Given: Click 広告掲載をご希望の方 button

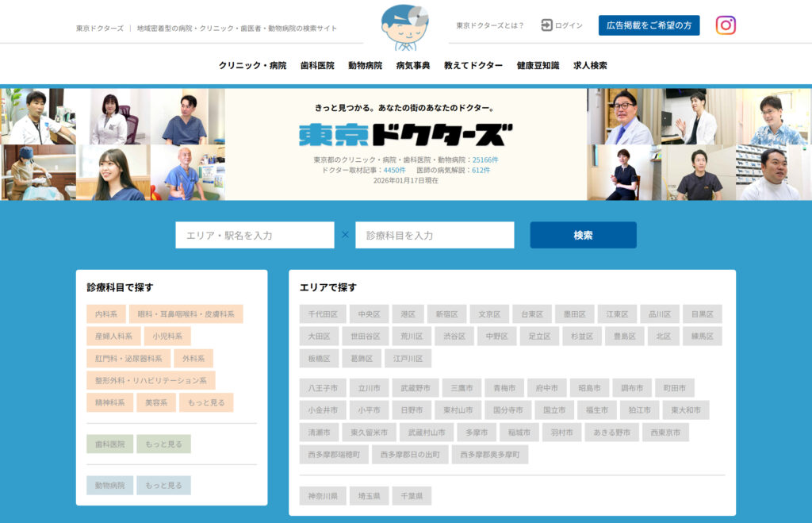Looking at the screenshot, I should (x=649, y=25).
